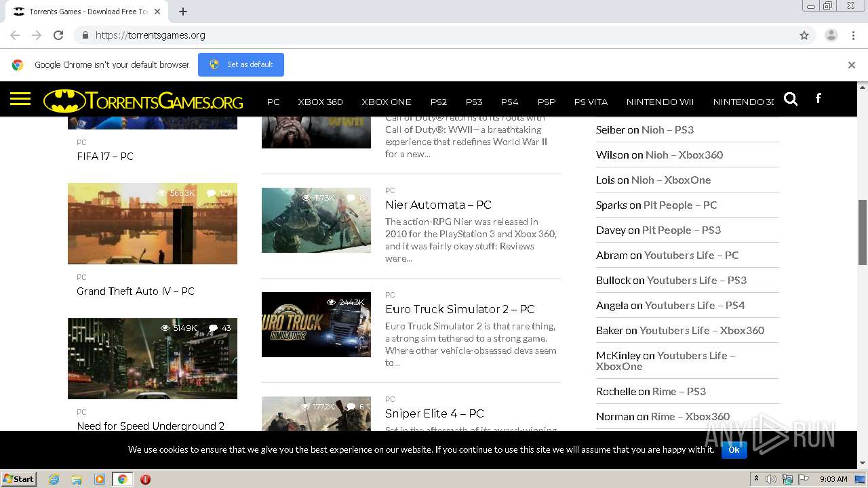Open the volume speaker tray icon
This screenshot has width=868, height=488.
[x=770, y=479]
